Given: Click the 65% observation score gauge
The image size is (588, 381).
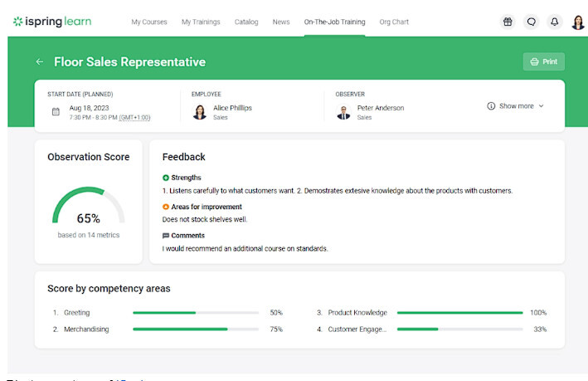Looking at the screenshot, I should coord(89,206).
